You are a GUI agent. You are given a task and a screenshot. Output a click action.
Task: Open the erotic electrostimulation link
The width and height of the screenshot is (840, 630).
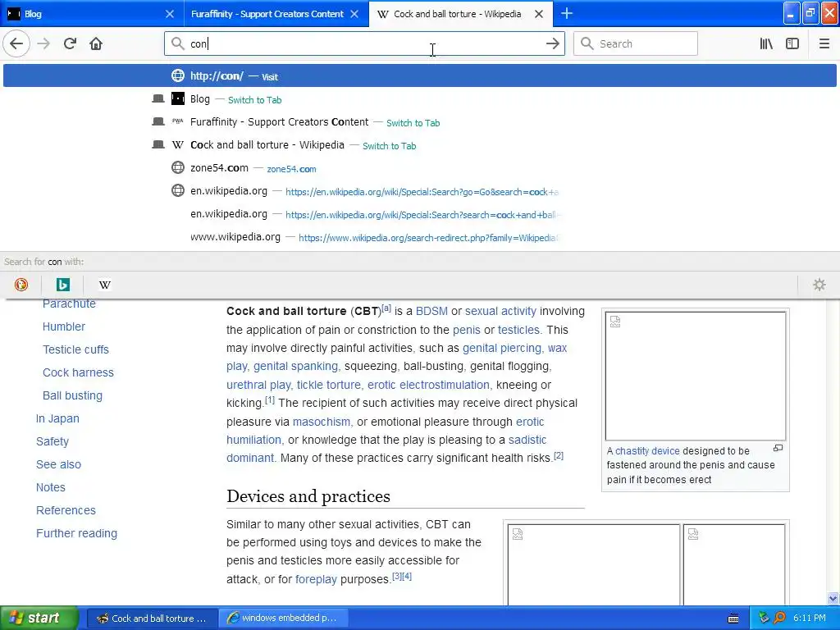pyautogui.click(x=428, y=386)
